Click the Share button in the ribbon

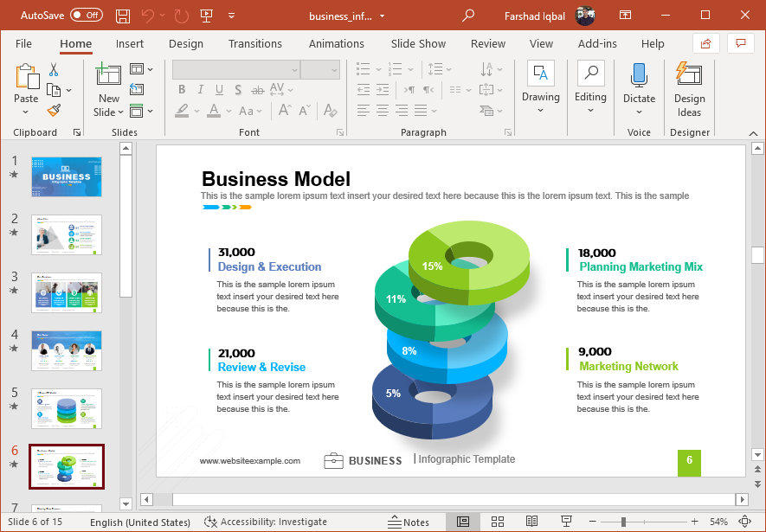pos(705,43)
